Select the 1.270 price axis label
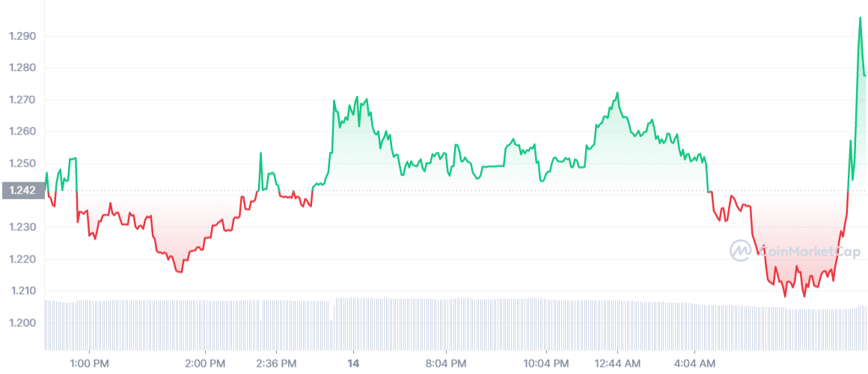868x374 pixels. (22, 100)
